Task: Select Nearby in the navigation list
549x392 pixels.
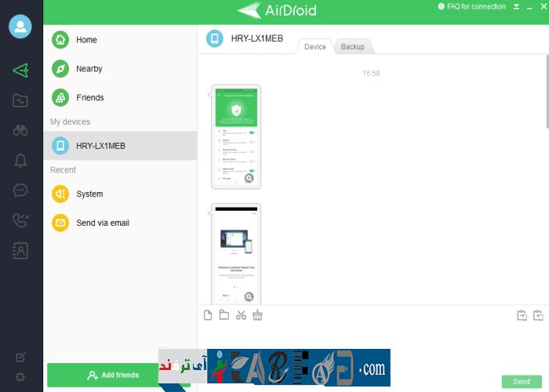Action: (x=89, y=69)
